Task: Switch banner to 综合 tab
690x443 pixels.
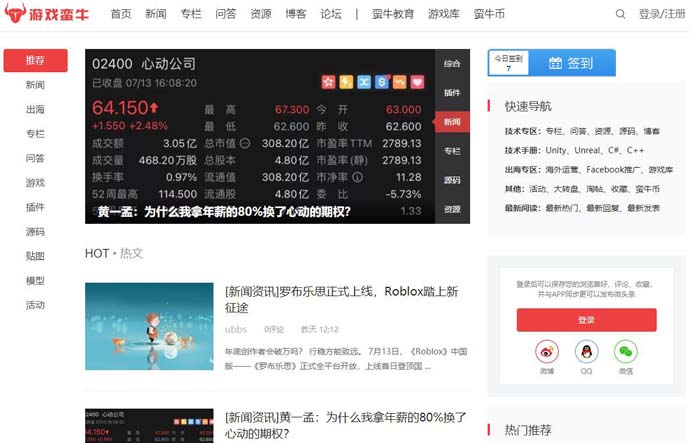Action: [452, 63]
